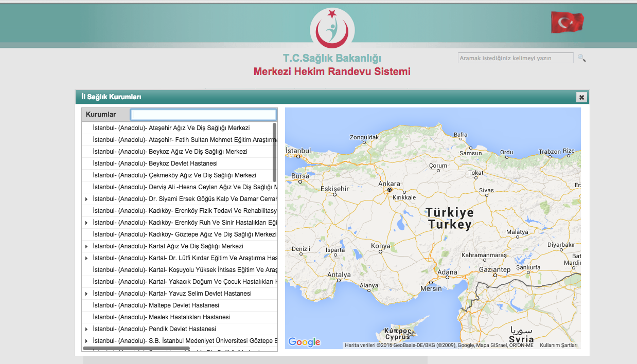Expand Pendik Devlet Hastanesi entry
Viewport: 637px width, 364px height.
[x=86, y=329]
